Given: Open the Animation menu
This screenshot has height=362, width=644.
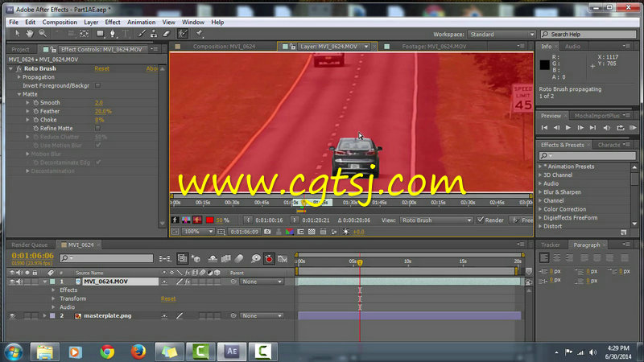Looking at the screenshot, I should [x=142, y=23].
